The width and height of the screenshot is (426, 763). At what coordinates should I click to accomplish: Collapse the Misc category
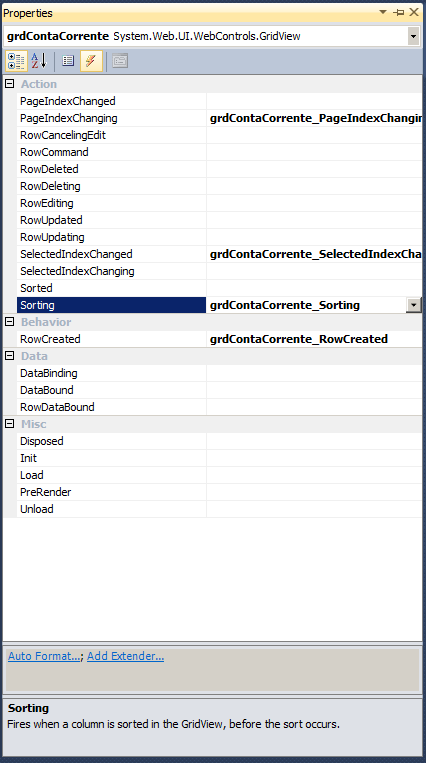click(x=10, y=424)
